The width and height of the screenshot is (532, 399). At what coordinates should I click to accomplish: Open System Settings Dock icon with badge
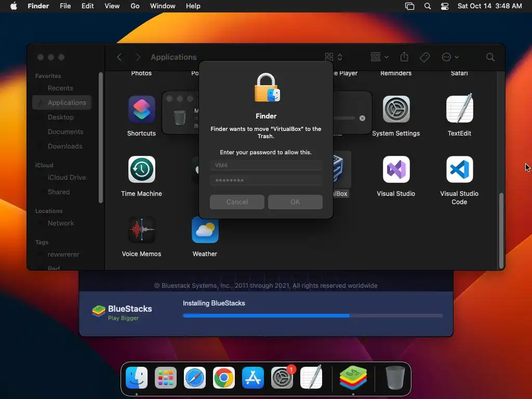[x=282, y=378]
